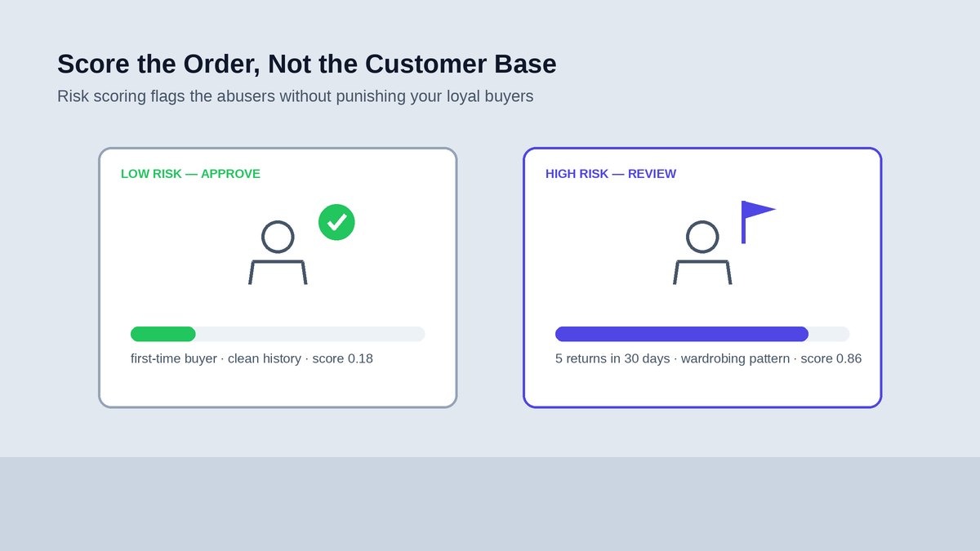This screenshot has height=551, width=980.
Task: Click the 'HIGH RISK — REVIEW' label
Action: click(611, 174)
